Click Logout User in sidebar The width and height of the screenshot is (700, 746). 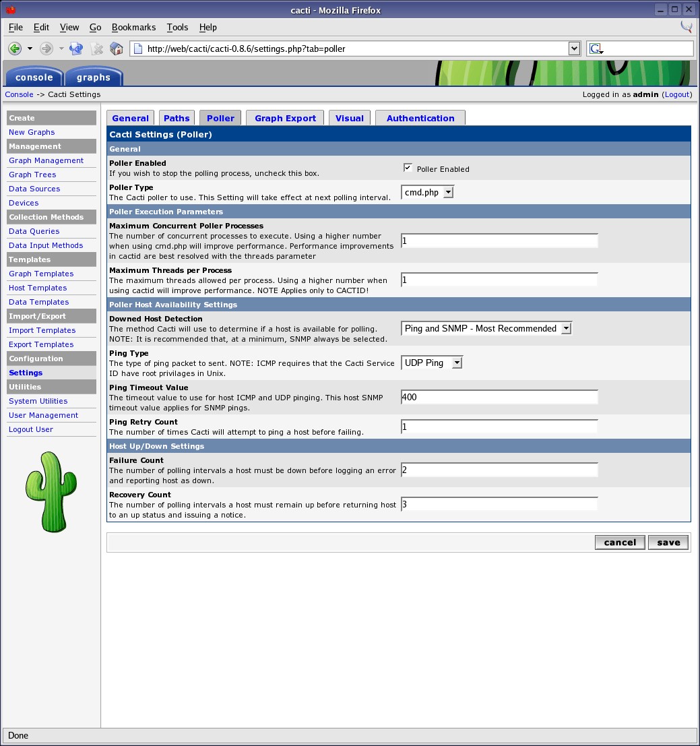coord(31,429)
